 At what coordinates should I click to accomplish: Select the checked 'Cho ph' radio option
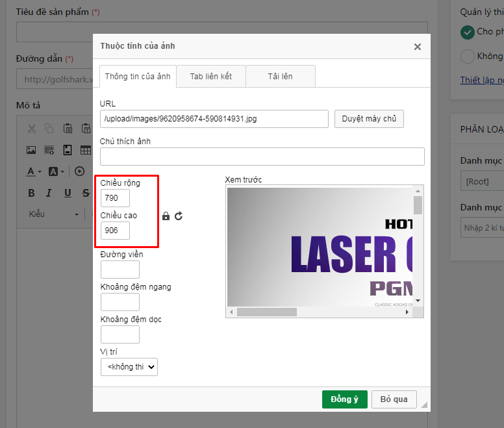coord(467,32)
